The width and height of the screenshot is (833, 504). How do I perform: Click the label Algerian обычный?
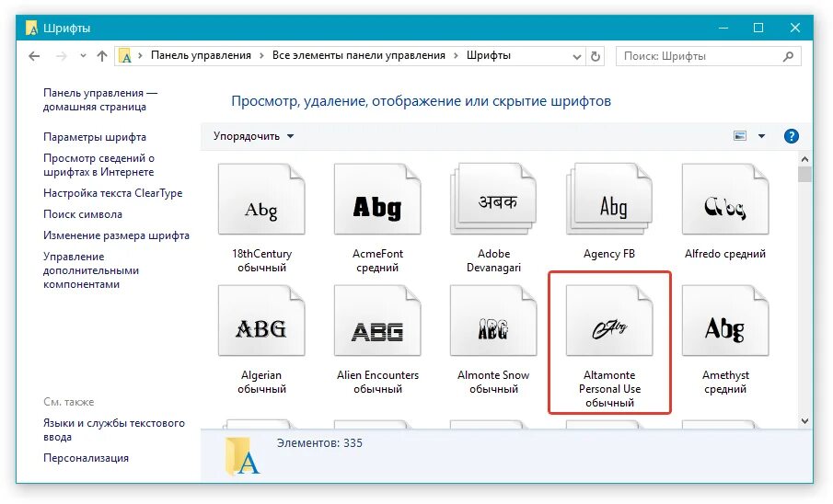[261, 382]
